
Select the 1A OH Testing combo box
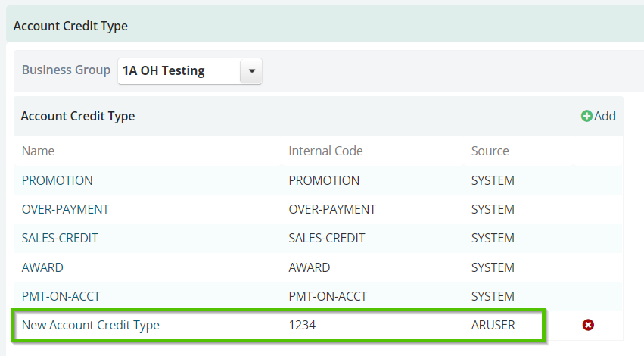pyautogui.click(x=190, y=71)
